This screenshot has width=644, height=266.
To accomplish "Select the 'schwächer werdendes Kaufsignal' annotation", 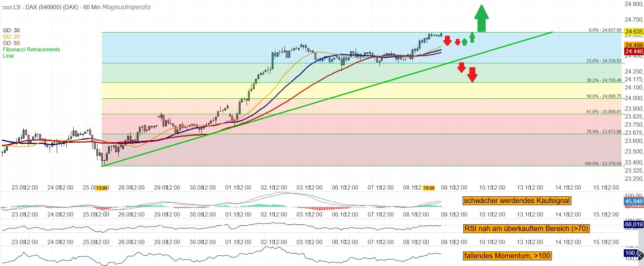I will point(516,201).
